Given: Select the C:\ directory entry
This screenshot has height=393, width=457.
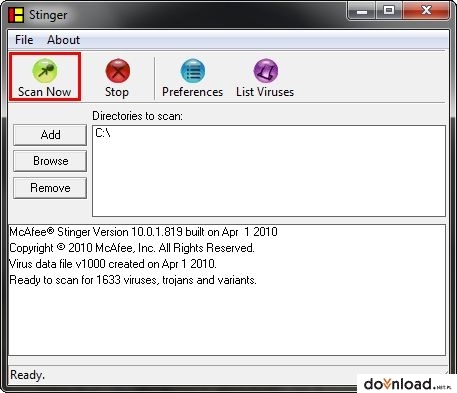Looking at the screenshot, I should coord(103,133).
